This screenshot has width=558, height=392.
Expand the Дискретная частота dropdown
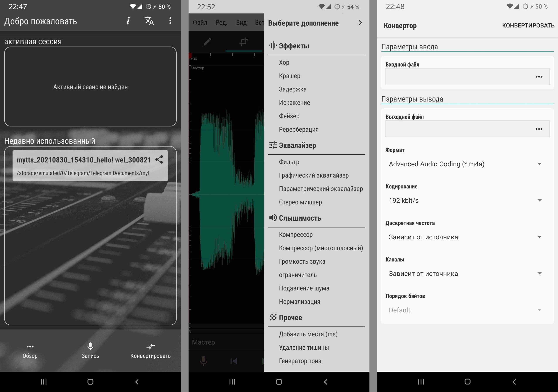tap(465, 237)
